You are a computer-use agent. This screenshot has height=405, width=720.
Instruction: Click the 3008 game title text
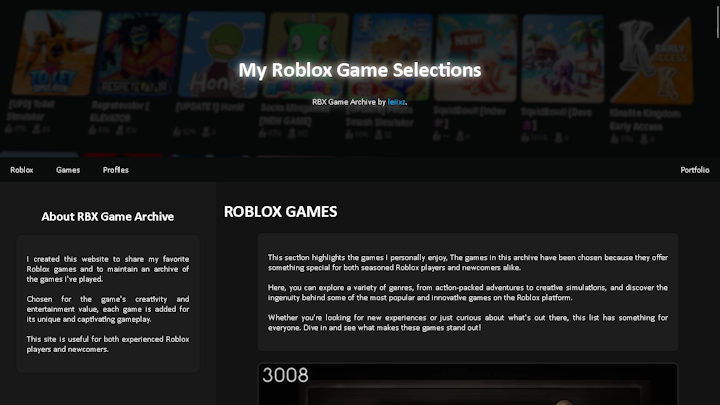click(285, 375)
